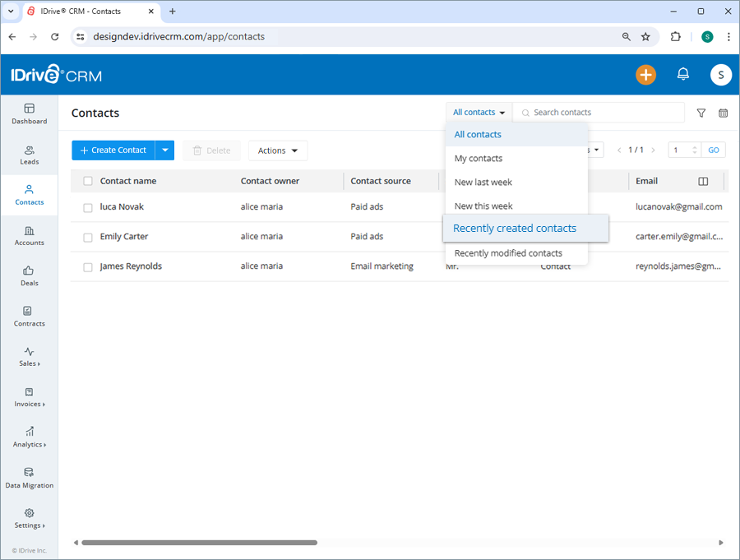Navigate to Leads in the sidebar
740x560 pixels.
point(29,156)
